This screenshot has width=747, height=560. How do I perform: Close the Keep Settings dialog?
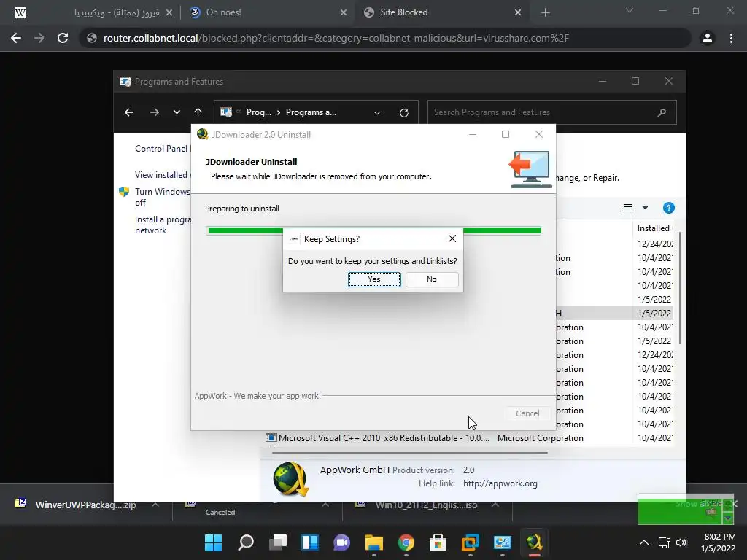tap(452, 238)
